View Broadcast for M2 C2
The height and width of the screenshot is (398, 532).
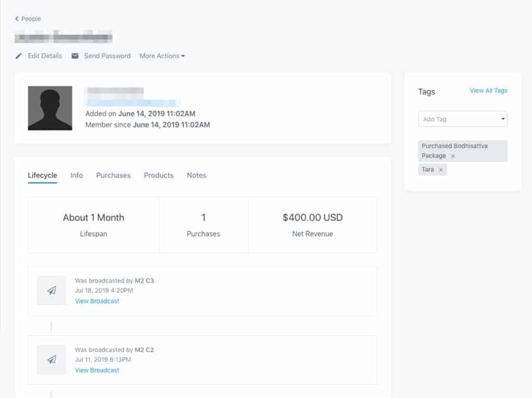(97, 370)
